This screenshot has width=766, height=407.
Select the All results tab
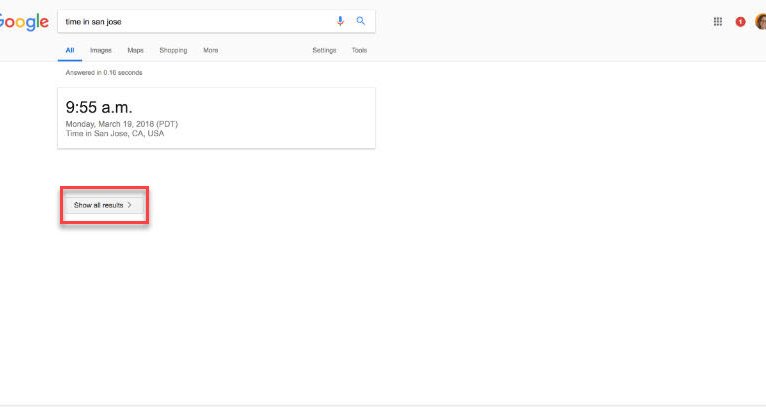point(70,50)
